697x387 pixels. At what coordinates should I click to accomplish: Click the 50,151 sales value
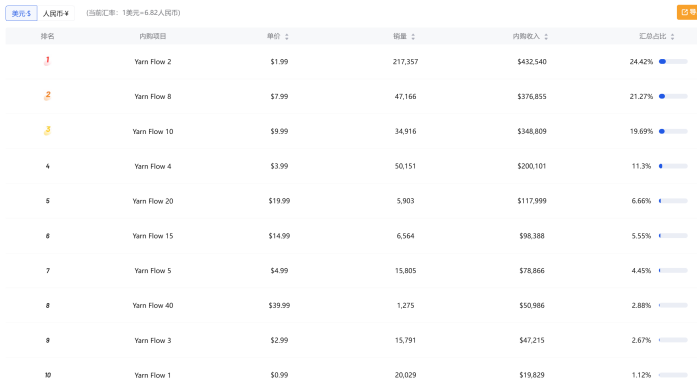click(x=405, y=166)
